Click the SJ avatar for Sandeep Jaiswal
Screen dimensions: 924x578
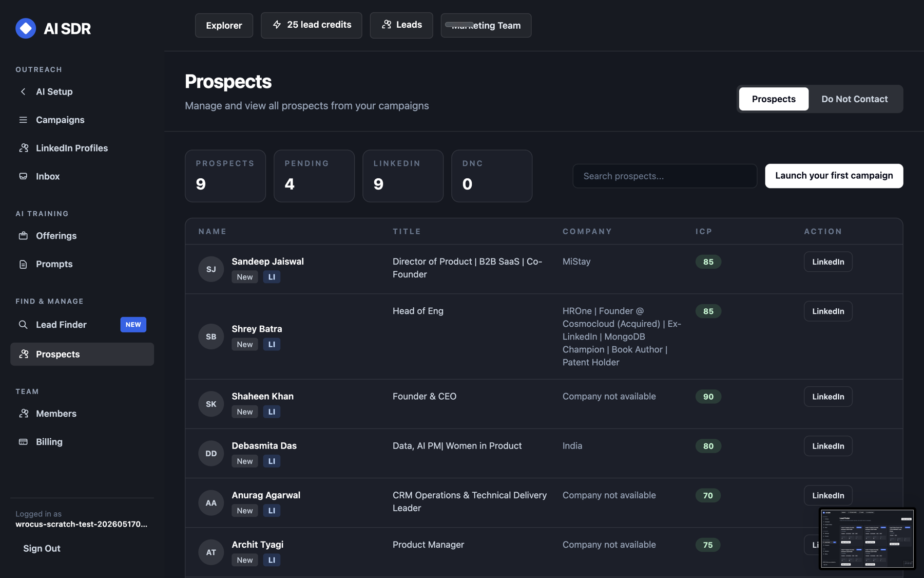point(211,269)
